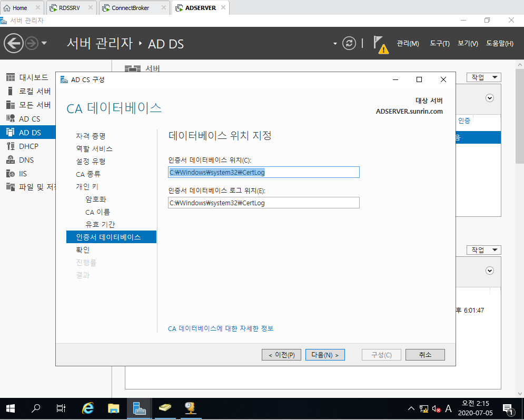Image resolution: width=524 pixels, height=420 pixels.
Task: Go to the 유효 기간 wizard step
Action: 100,224
